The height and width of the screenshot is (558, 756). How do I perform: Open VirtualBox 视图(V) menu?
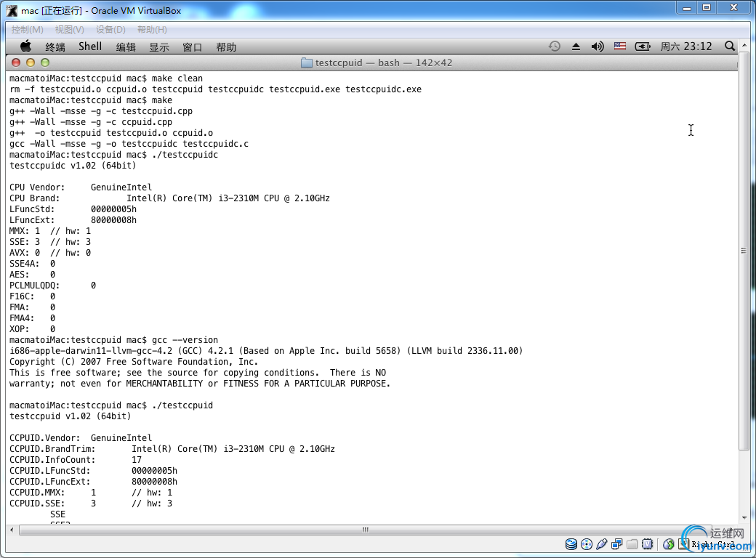click(x=70, y=30)
